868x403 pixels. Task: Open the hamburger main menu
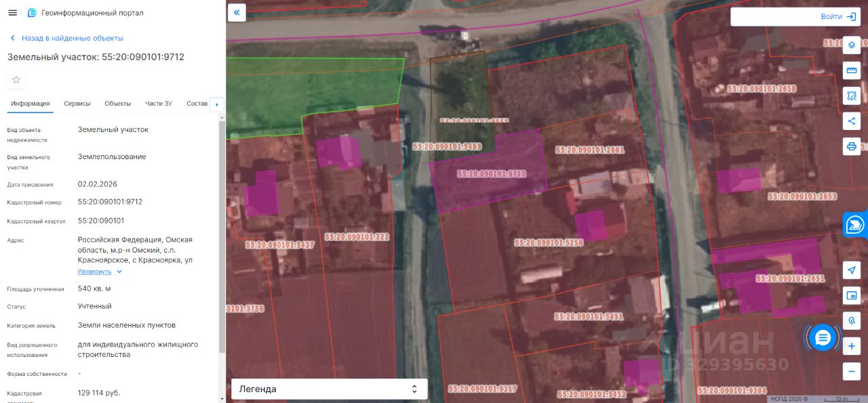point(12,13)
